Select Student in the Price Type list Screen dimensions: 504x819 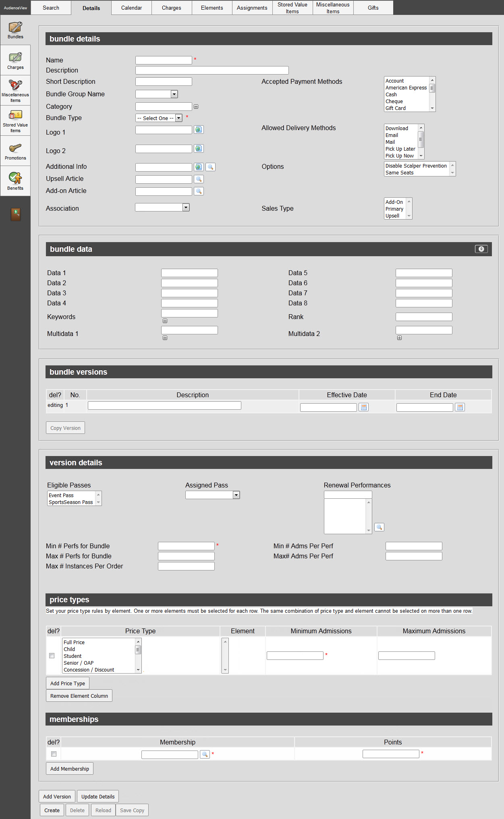point(73,656)
